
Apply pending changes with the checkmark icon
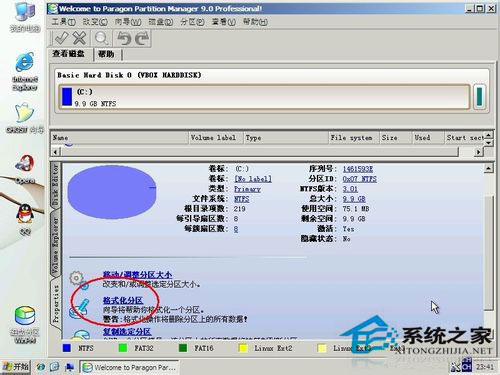pyautogui.click(x=62, y=38)
